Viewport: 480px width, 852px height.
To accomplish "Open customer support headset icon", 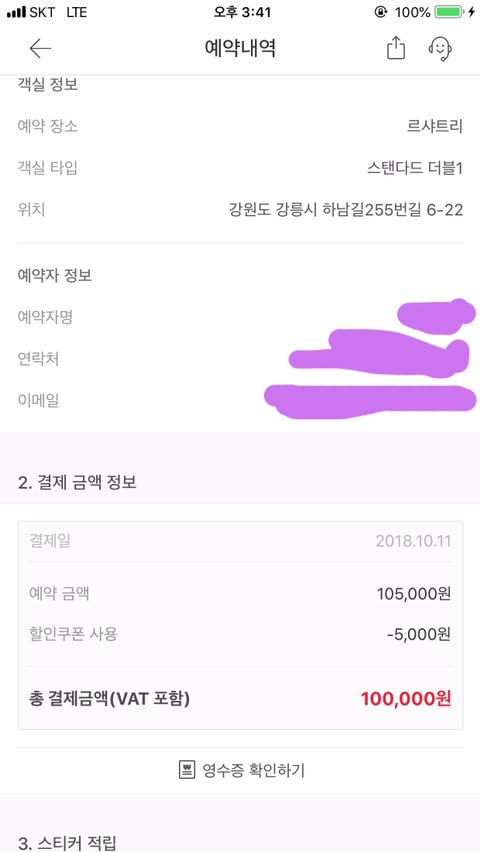I will [440, 48].
